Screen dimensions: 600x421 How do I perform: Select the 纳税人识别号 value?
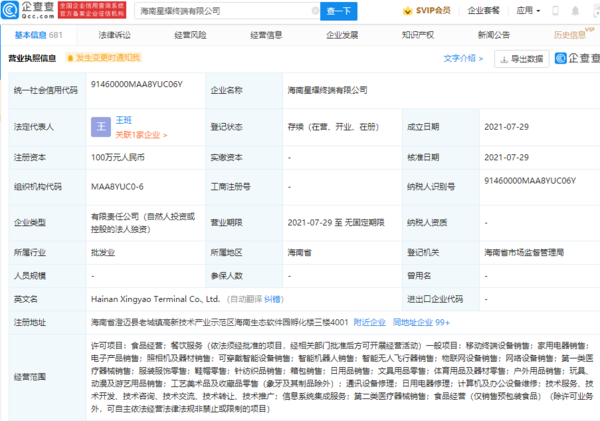click(530, 181)
